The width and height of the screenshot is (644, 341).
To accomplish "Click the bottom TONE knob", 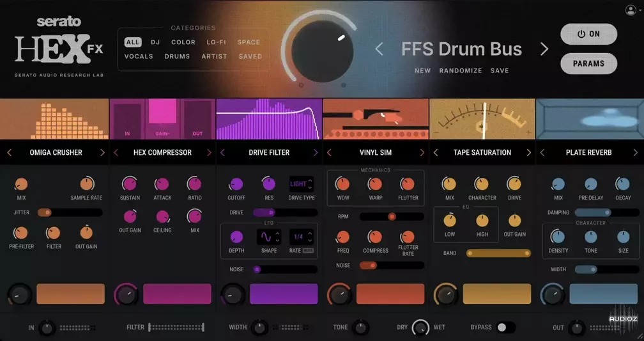I will coord(360,328).
